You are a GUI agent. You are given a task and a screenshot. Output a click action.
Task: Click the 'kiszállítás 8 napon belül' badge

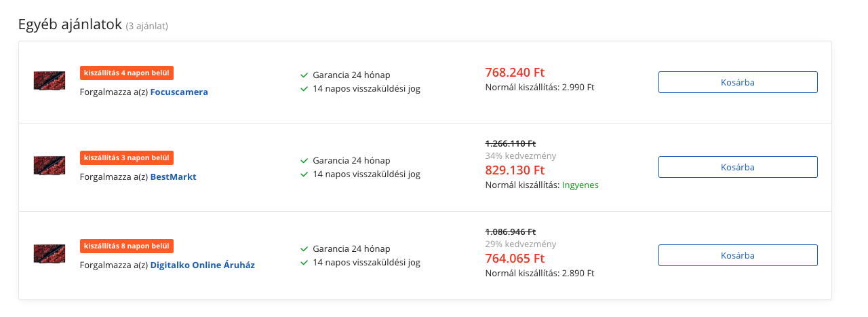click(x=127, y=246)
